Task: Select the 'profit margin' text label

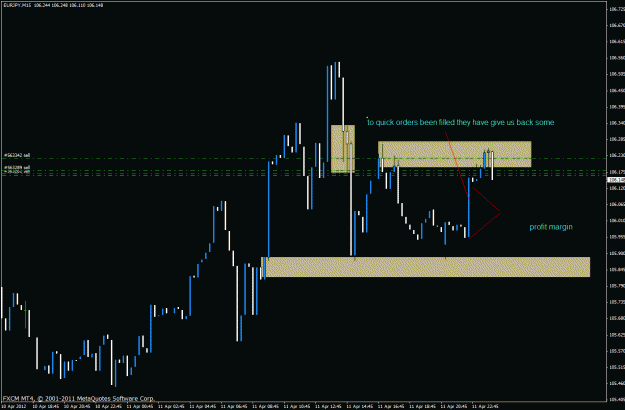Action: coord(551,227)
